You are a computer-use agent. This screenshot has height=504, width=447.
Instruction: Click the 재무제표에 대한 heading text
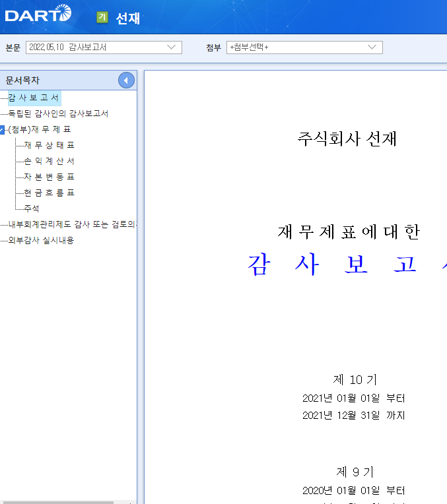click(x=349, y=232)
